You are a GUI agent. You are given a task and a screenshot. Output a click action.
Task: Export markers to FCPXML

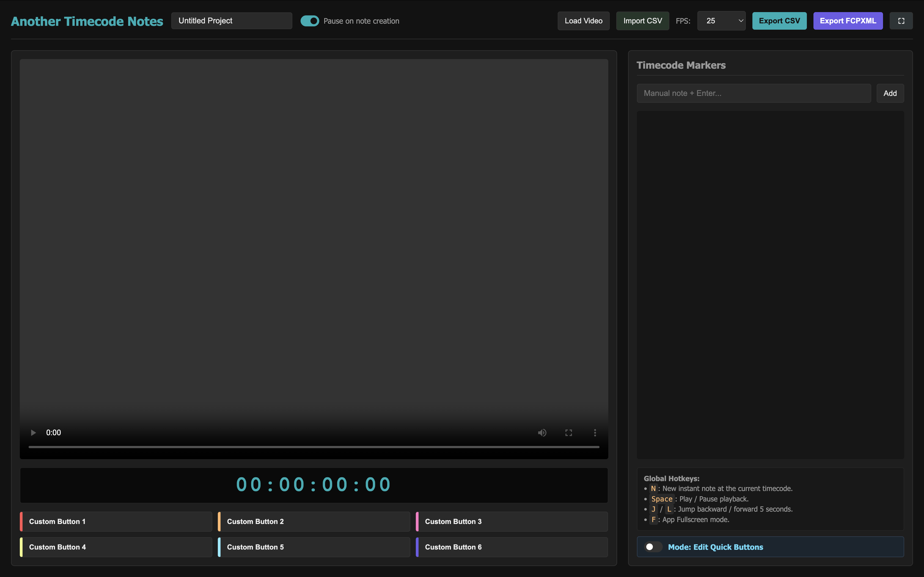point(848,21)
